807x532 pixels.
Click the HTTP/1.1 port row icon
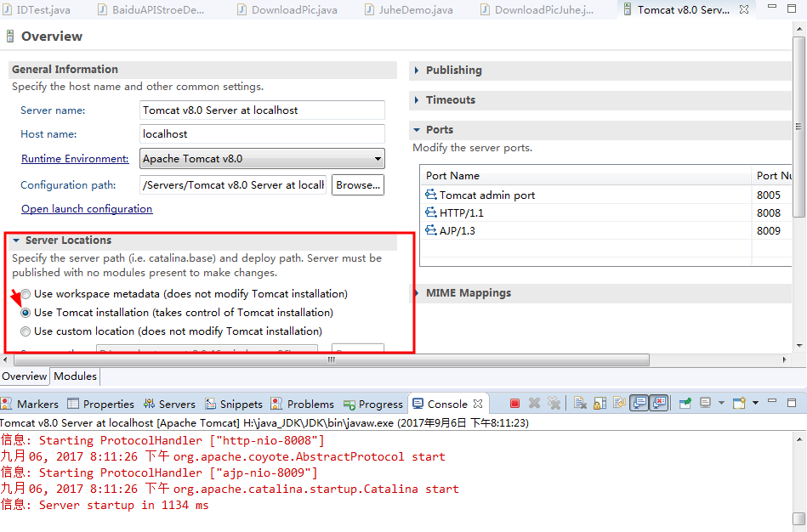tap(431, 212)
